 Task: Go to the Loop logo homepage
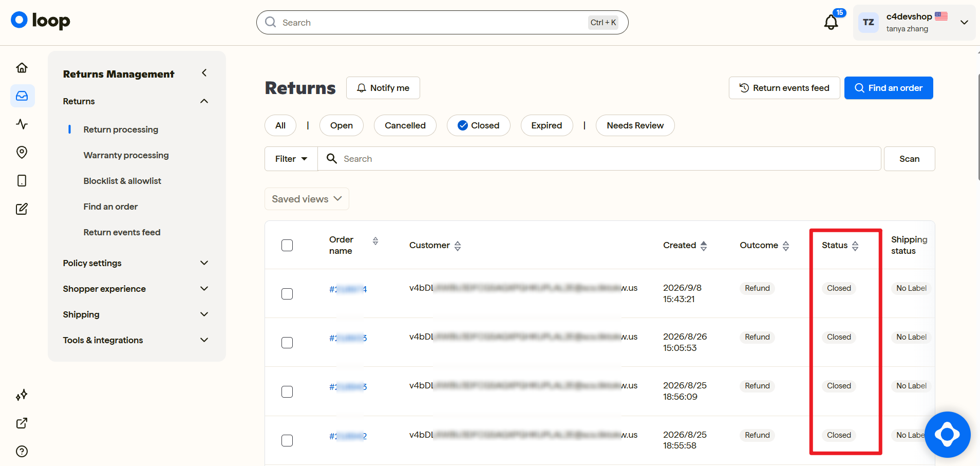pos(41,21)
